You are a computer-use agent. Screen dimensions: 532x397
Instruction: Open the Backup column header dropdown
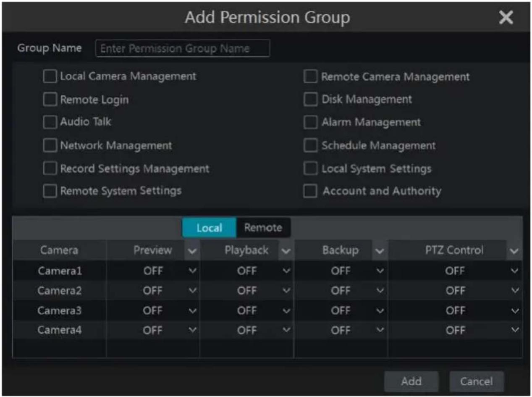pyautogui.click(x=380, y=251)
